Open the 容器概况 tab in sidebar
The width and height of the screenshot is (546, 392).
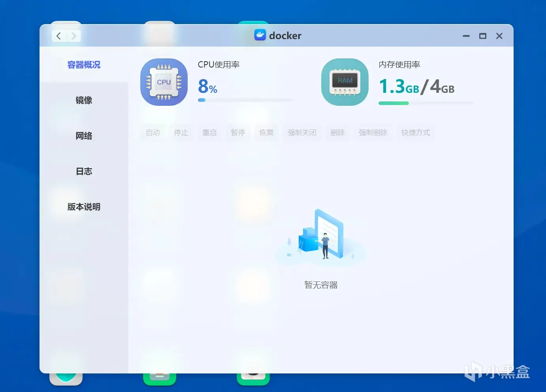tap(84, 65)
